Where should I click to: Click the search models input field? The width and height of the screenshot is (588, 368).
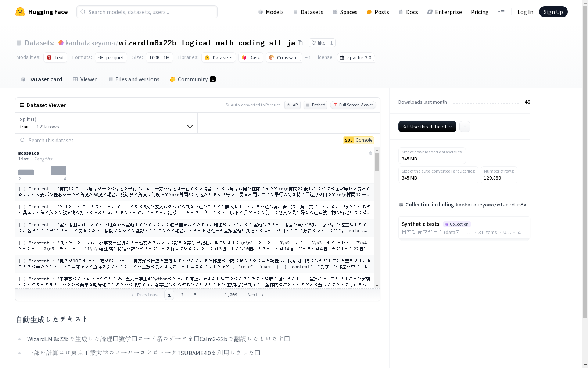[147, 12]
